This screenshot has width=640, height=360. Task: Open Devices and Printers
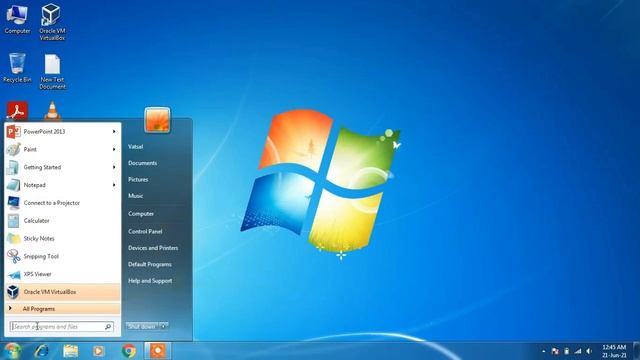pos(153,248)
